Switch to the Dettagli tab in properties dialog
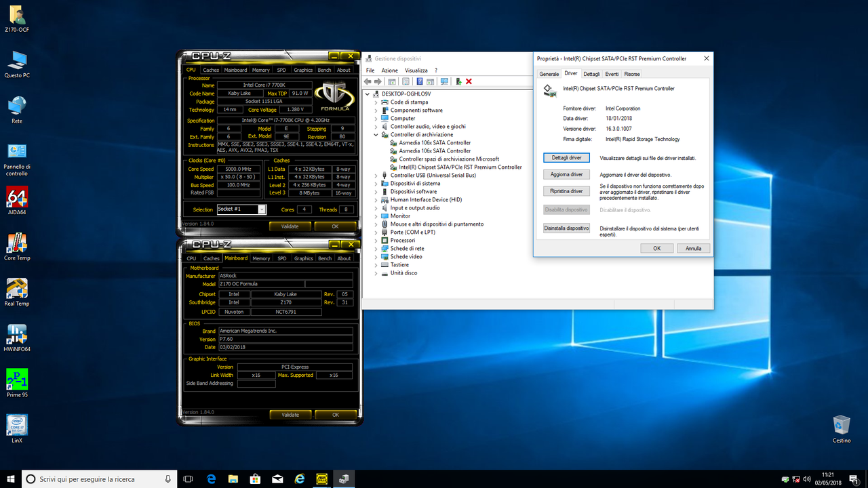868x488 pixels. 591,74
